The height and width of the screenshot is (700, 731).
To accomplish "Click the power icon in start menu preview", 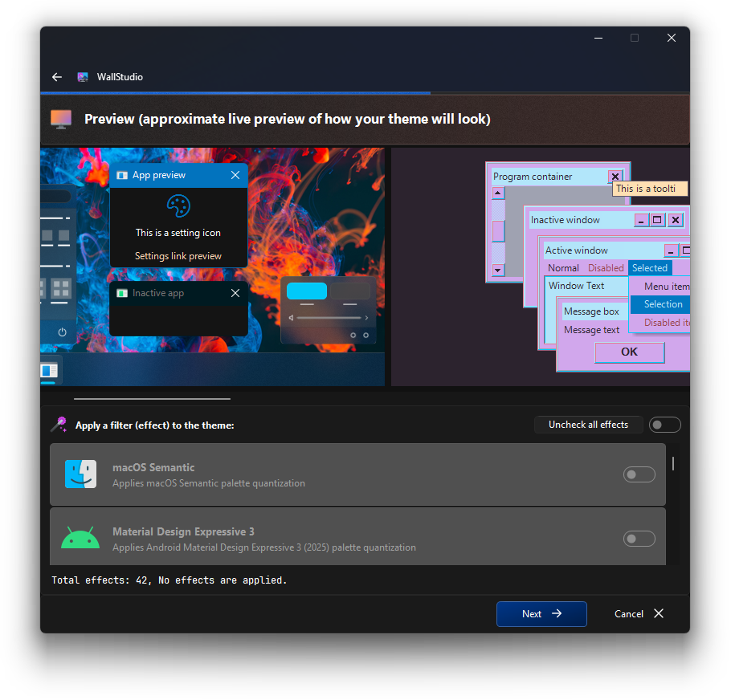I will (x=62, y=332).
